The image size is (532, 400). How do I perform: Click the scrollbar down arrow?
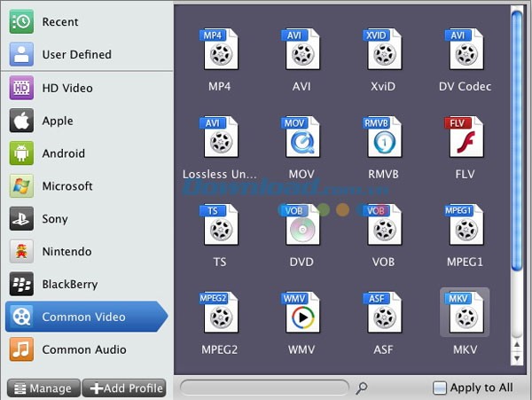pos(517,358)
